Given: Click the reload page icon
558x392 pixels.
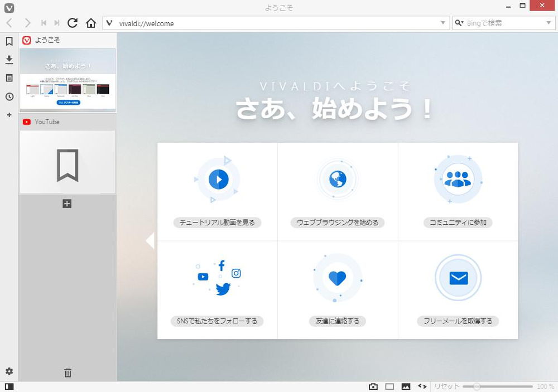Looking at the screenshot, I should click(72, 23).
